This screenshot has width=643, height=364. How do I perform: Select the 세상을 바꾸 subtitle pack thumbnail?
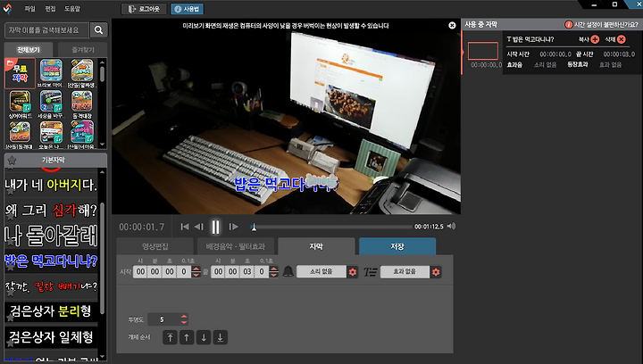51,104
